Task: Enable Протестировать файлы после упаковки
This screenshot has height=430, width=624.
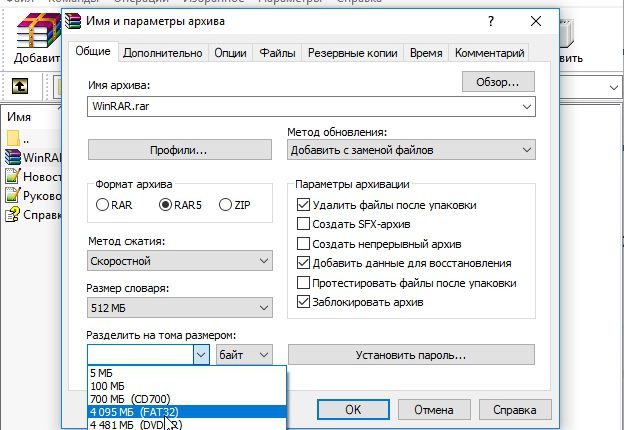Action: 303,283
